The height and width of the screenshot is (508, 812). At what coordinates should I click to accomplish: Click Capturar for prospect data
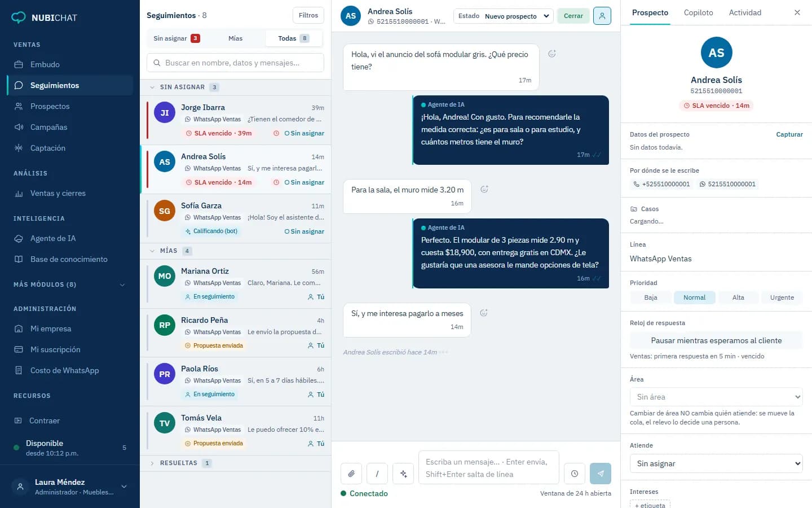(789, 134)
